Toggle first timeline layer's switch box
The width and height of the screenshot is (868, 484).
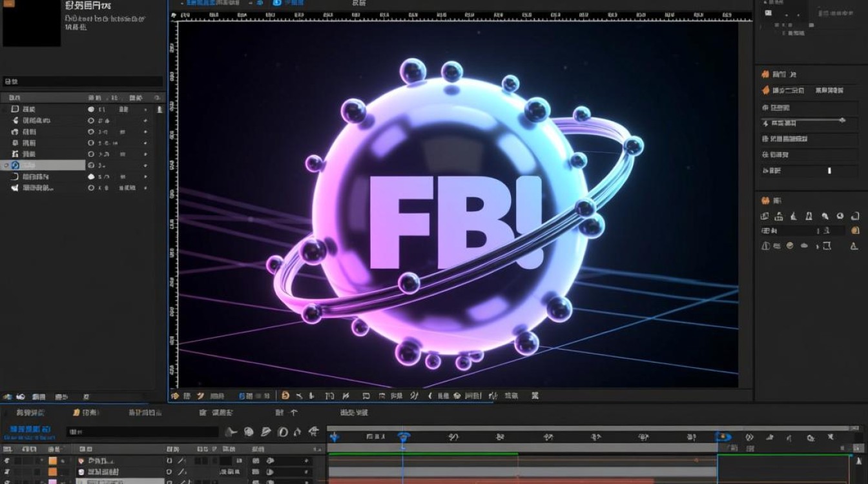tap(169, 461)
